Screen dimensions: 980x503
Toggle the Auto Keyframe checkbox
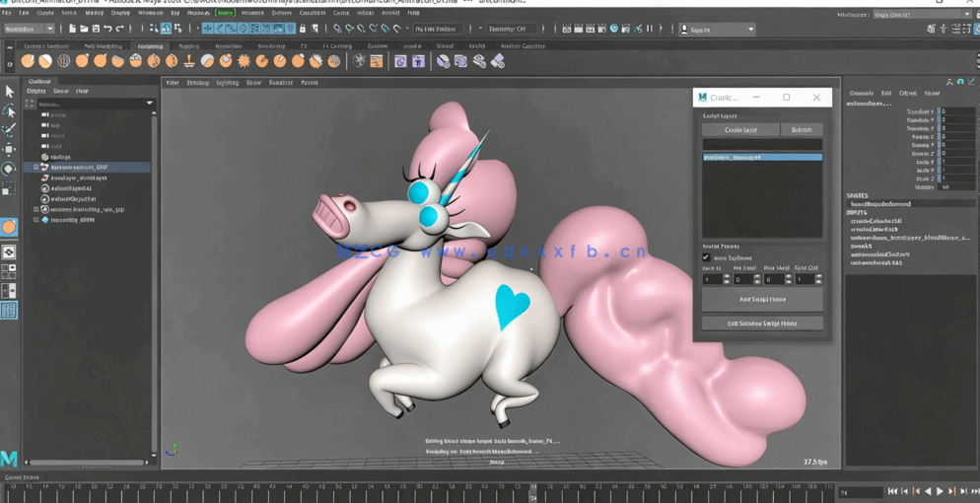(x=706, y=257)
